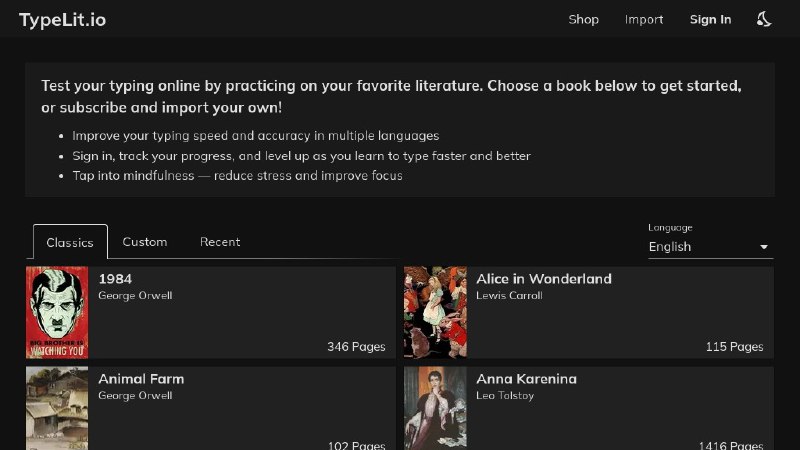The image size is (800, 450).
Task: Click the Animal Farm cover image
Action: click(x=56, y=408)
